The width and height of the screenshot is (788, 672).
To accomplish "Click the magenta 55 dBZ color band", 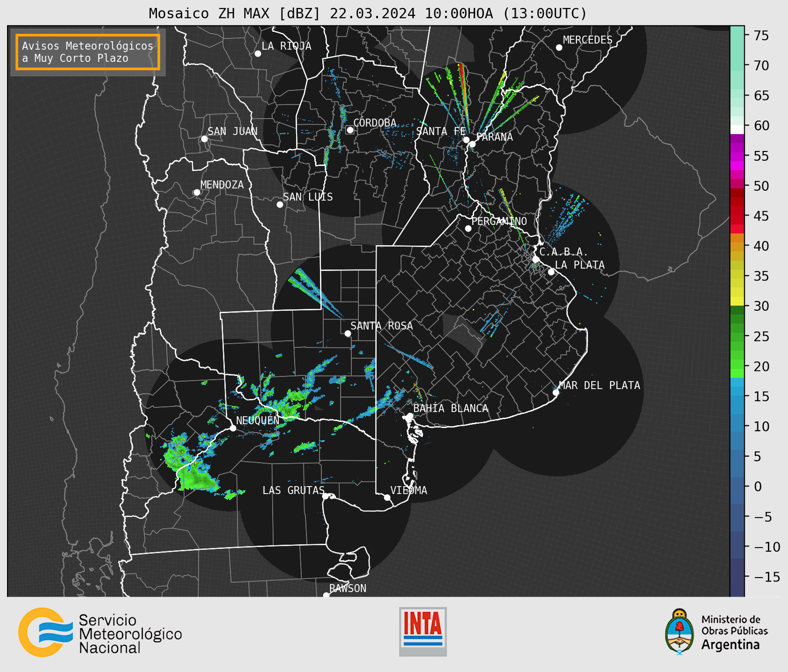I will (x=737, y=156).
